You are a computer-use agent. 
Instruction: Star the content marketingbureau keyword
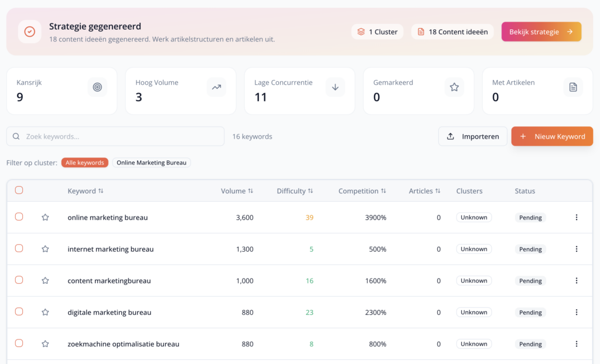click(45, 280)
